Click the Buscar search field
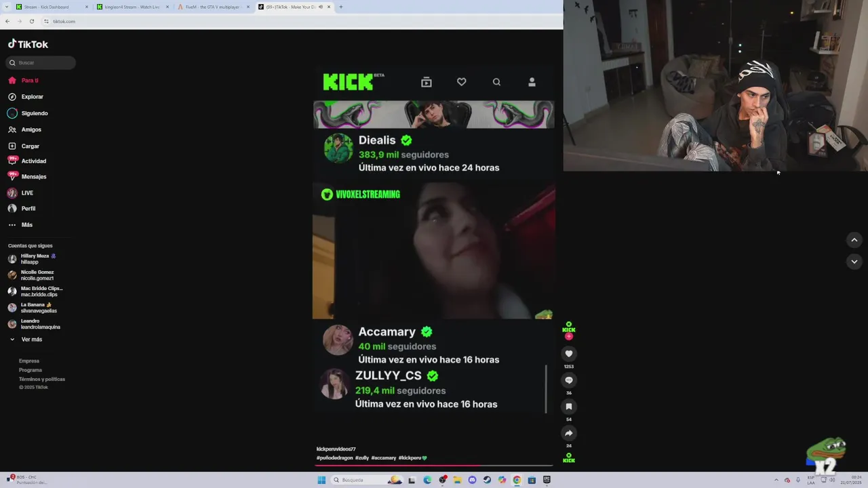Viewport: 868px width, 488px height. click(41, 62)
